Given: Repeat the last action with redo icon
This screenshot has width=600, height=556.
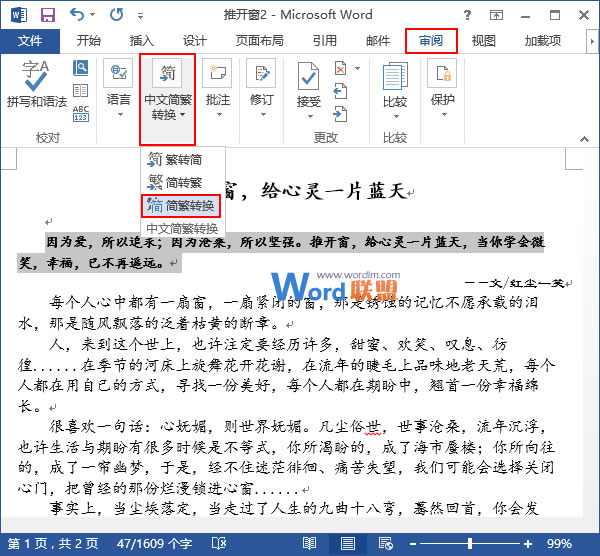Looking at the screenshot, I should click(117, 15).
